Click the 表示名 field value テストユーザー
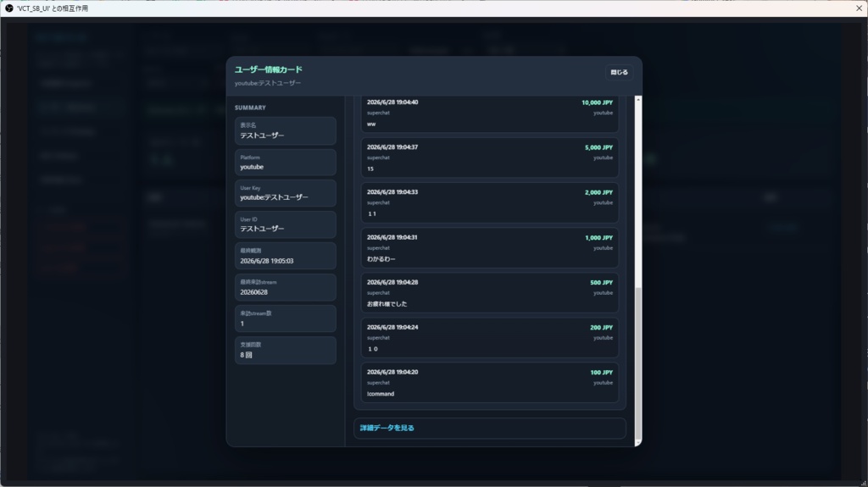 262,136
